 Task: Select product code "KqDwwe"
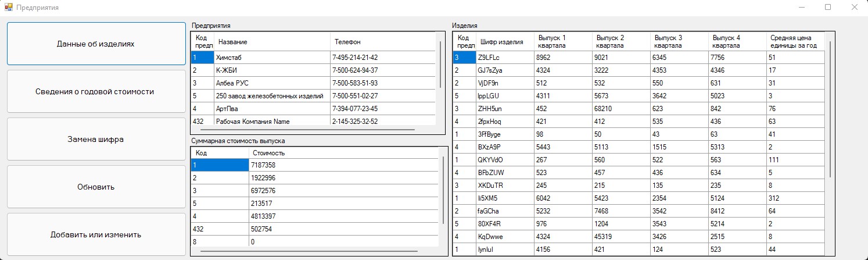click(505, 237)
